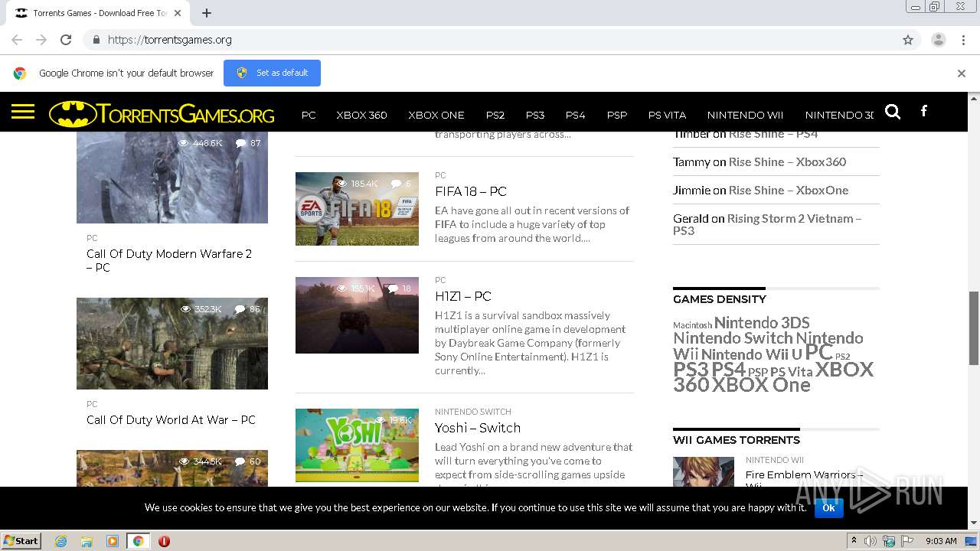Image resolution: width=980 pixels, height=551 pixels.
Task: Open file explorer from taskbar
Action: tap(87, 541)
